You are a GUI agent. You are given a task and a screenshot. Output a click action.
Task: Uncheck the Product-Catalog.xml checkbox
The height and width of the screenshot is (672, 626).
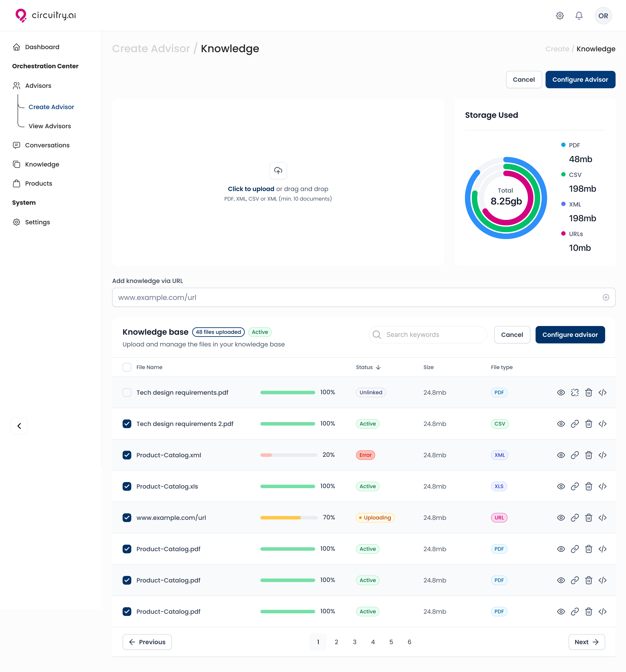127,455
